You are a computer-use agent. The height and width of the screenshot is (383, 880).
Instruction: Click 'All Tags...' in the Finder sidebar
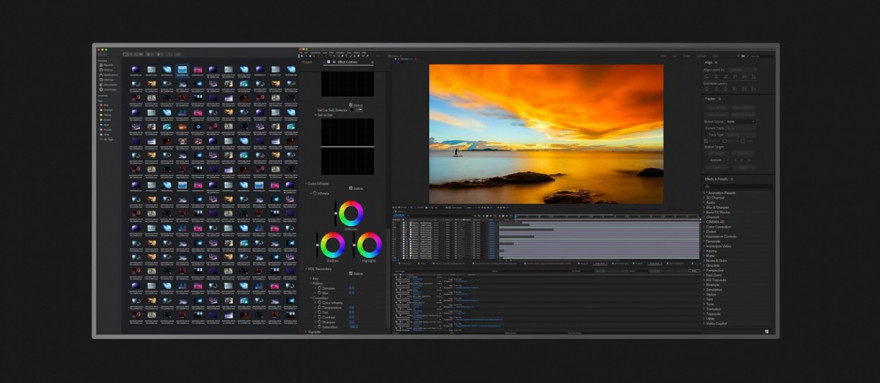pos(107,139)
